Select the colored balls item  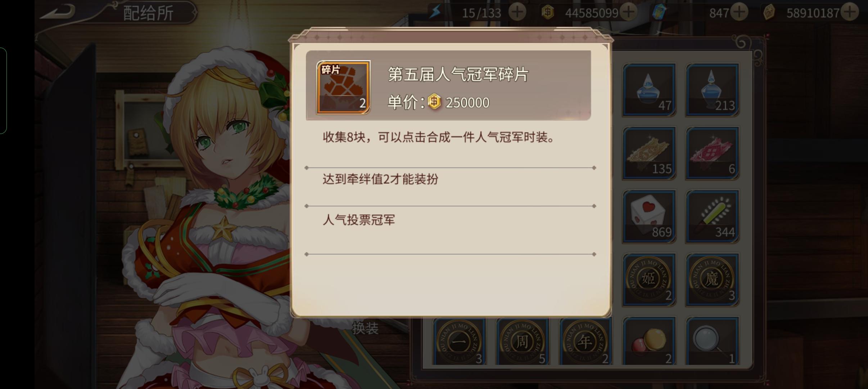[x=649, y=341]
